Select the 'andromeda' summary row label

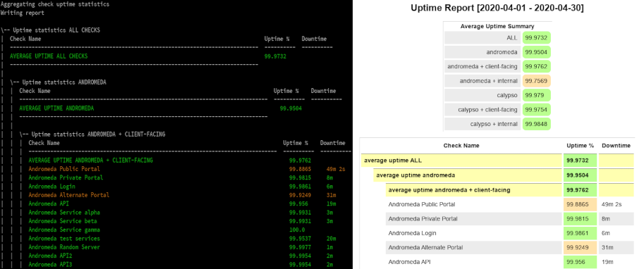[x=502, y=52]
